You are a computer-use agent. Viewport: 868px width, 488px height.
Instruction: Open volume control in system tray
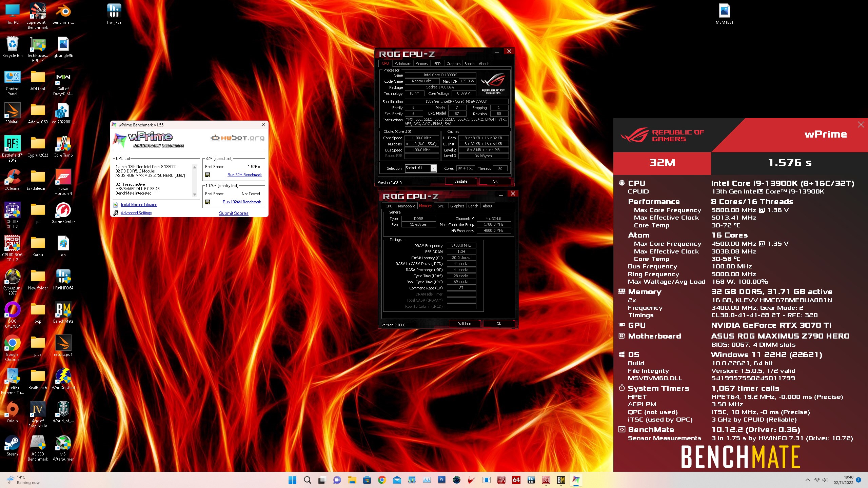pos(825,480)
